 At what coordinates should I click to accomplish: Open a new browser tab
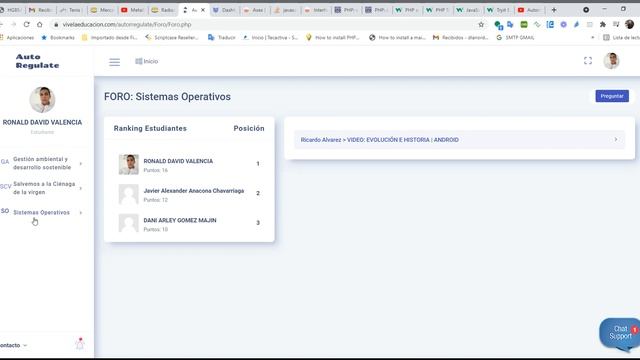click(554, 10)
